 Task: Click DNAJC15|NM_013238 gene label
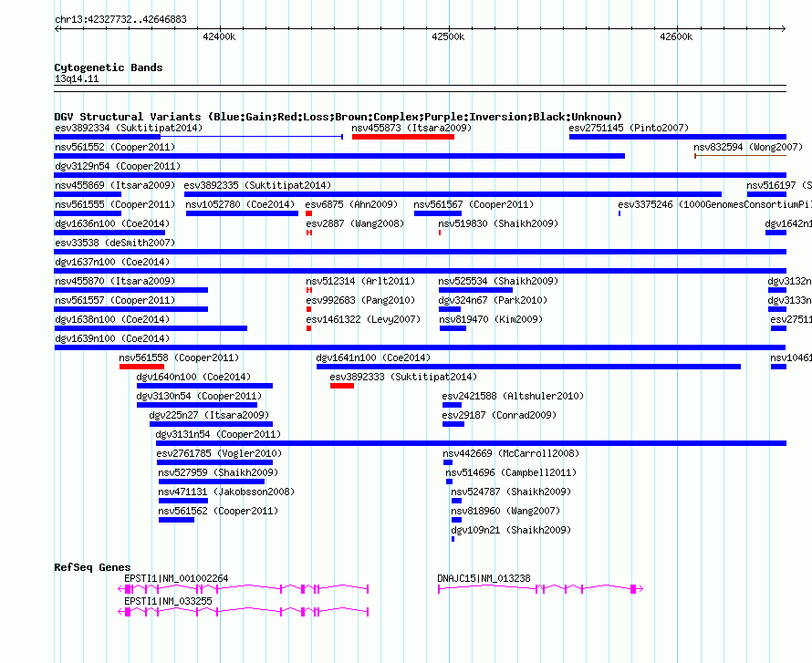coord(484,578)
